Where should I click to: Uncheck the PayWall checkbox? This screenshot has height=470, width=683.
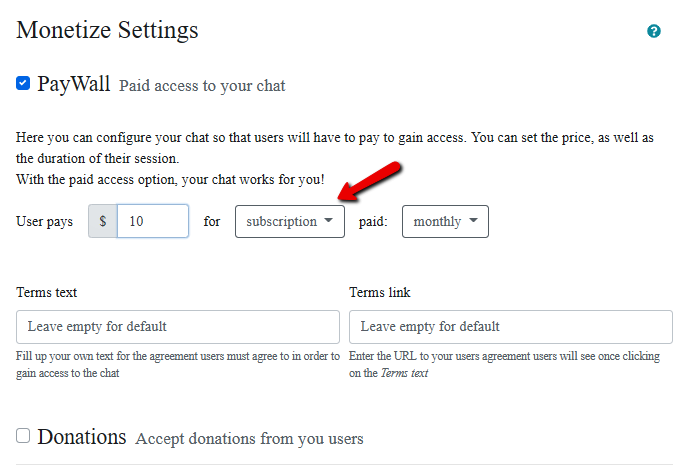(x=23, y=84)
